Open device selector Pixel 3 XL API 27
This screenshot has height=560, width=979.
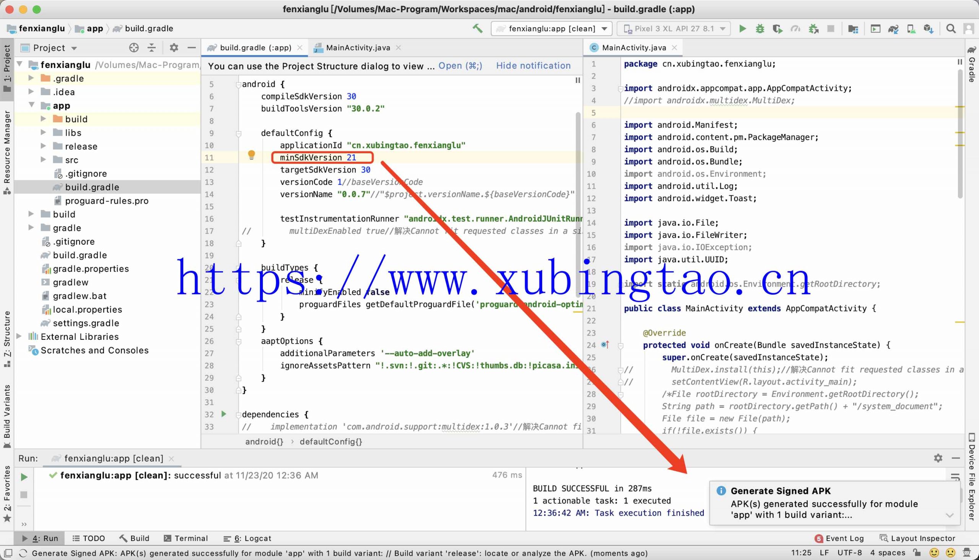tap(673, 28)
